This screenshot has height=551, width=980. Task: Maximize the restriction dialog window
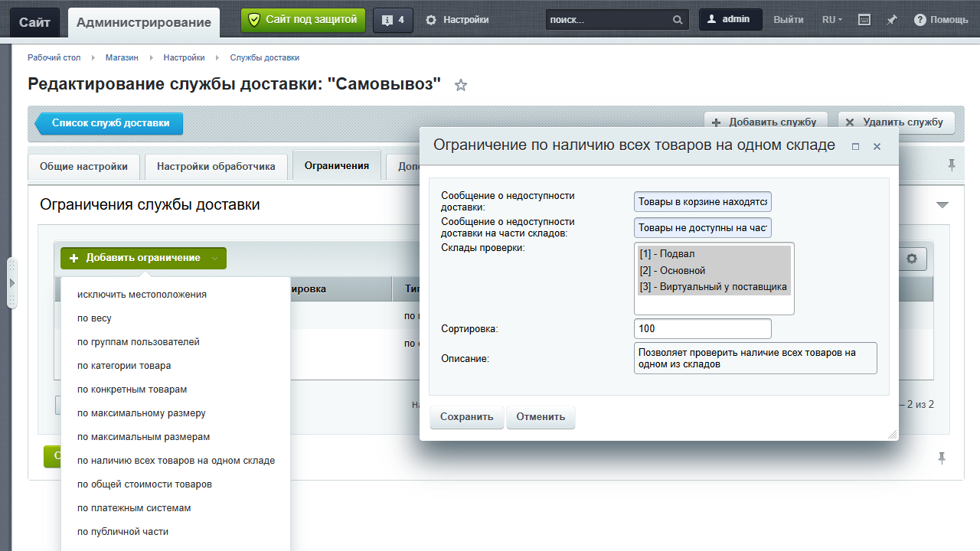click(x=856, y=146)
